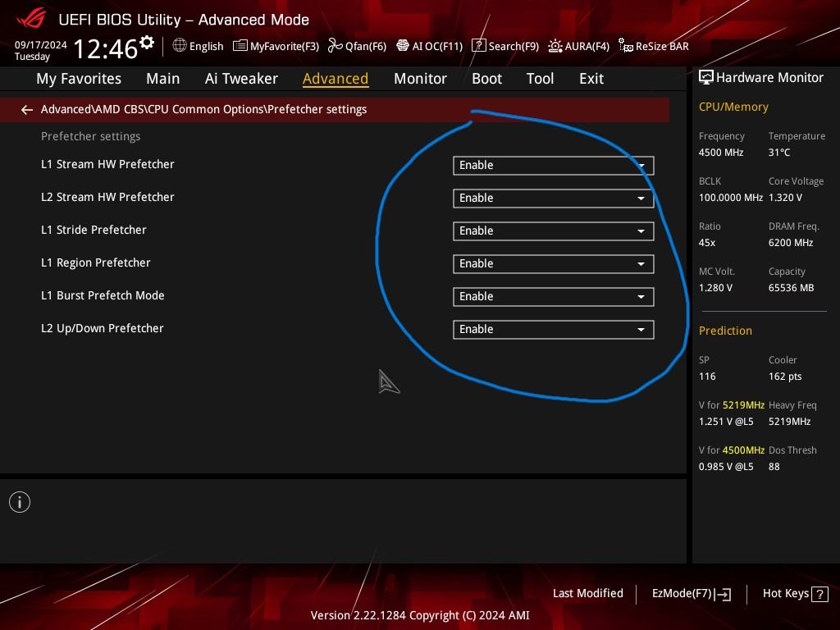The image size is (840, 630).
Task: Open L2 Up/Down Prefetcher dropdown
Action: click(x=554, y=330)
